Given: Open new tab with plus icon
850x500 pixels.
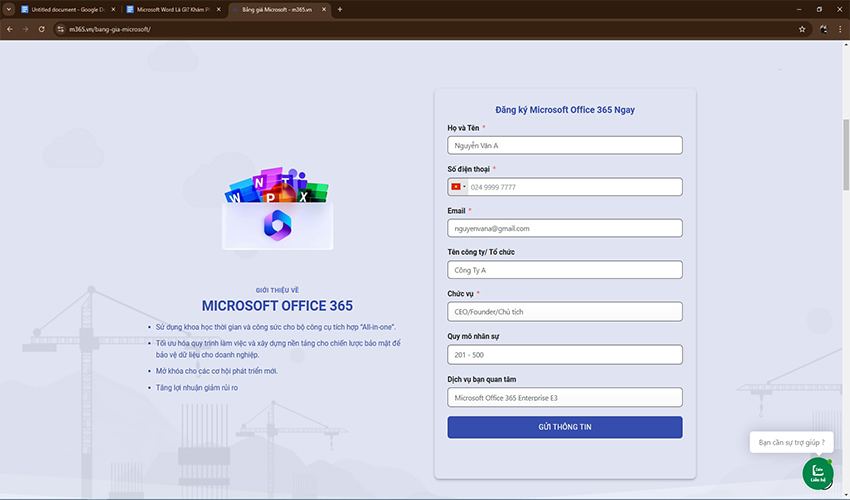Looking at the screenshot, I should click(x=340, y=9).
